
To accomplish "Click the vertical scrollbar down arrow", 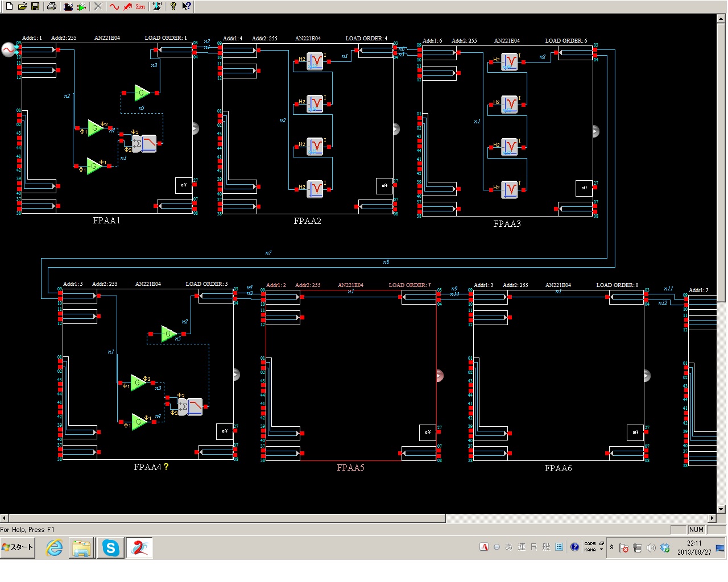I will click(x=721, y=509).
